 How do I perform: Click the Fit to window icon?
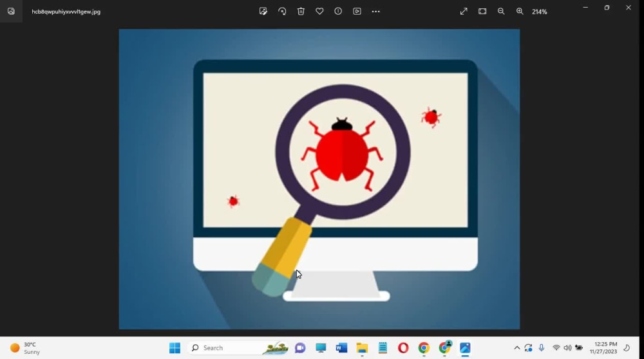pos(482,12)
